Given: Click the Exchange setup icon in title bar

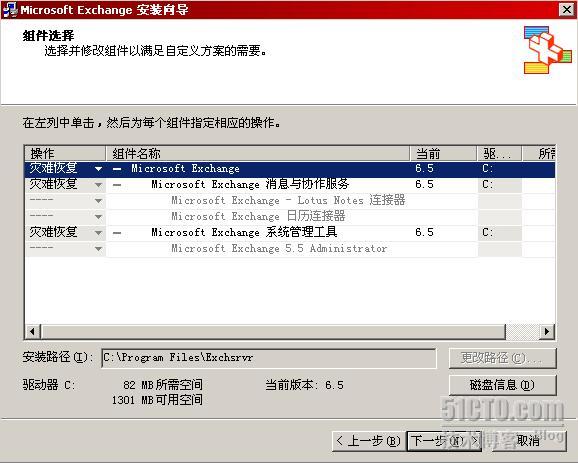Looking at the screenshot, I should point(9,10).
